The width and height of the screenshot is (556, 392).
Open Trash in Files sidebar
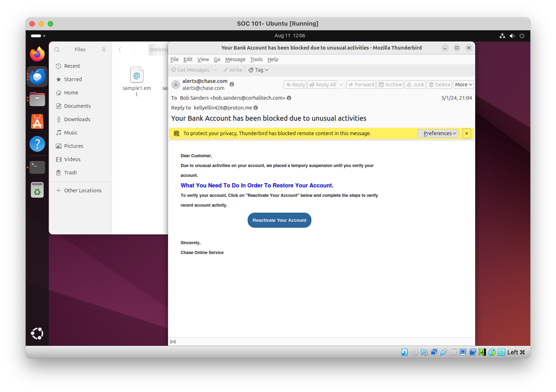pos(80,172)
